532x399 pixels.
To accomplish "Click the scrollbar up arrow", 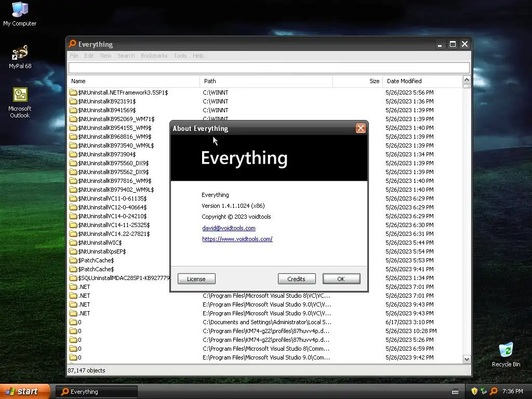I will tap(467, 80).
